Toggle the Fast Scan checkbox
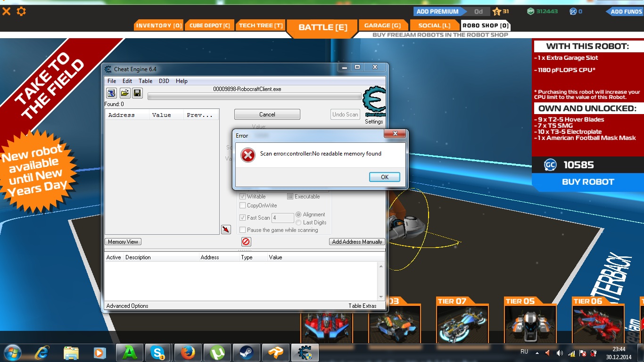 coord(243,218)
